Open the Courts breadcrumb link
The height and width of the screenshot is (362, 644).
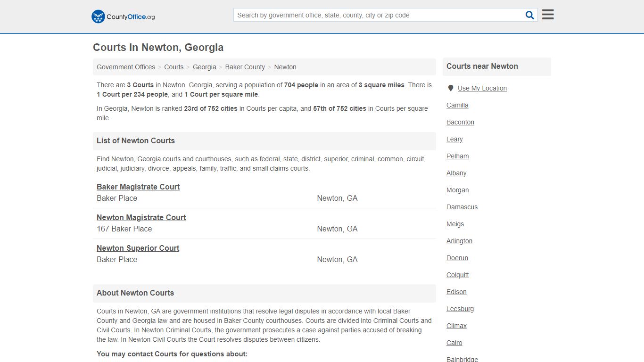(x=174, y=67)
